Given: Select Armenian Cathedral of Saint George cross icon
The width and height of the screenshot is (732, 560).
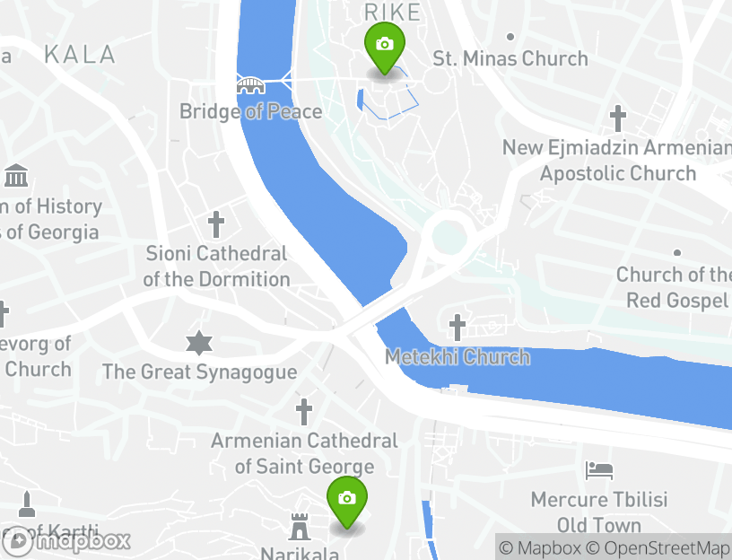Looking at the screenshot, I should 303,412.
